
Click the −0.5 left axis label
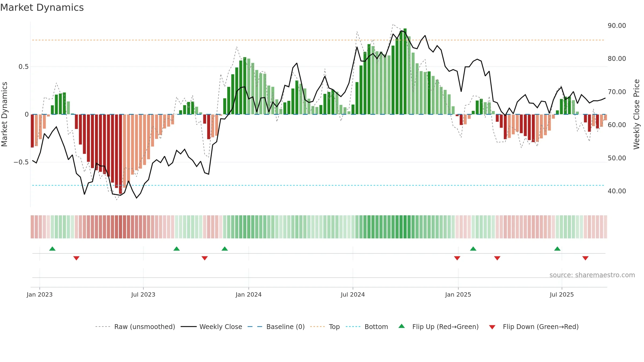[x=21, y=162]
